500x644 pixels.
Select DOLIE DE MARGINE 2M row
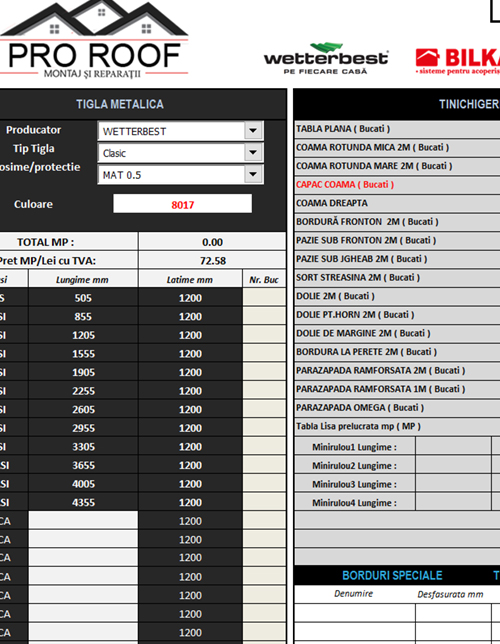coord(397,333)
